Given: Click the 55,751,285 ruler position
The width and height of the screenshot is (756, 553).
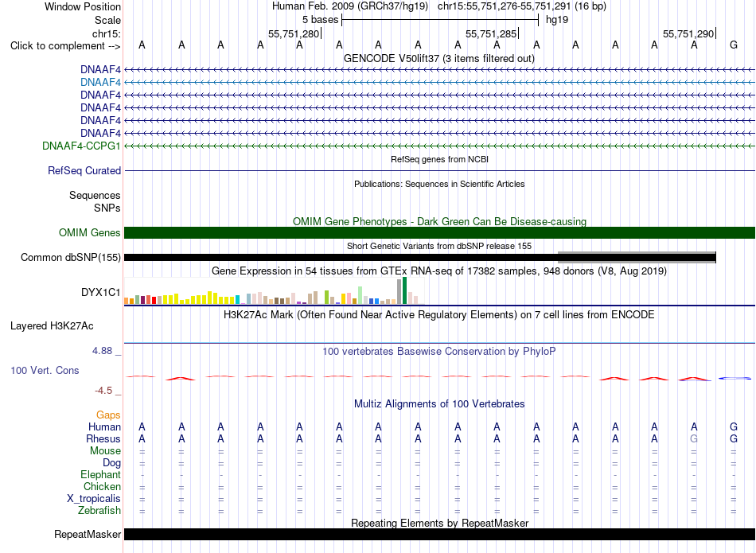Looking at the screenshot, I should point(491,33).
